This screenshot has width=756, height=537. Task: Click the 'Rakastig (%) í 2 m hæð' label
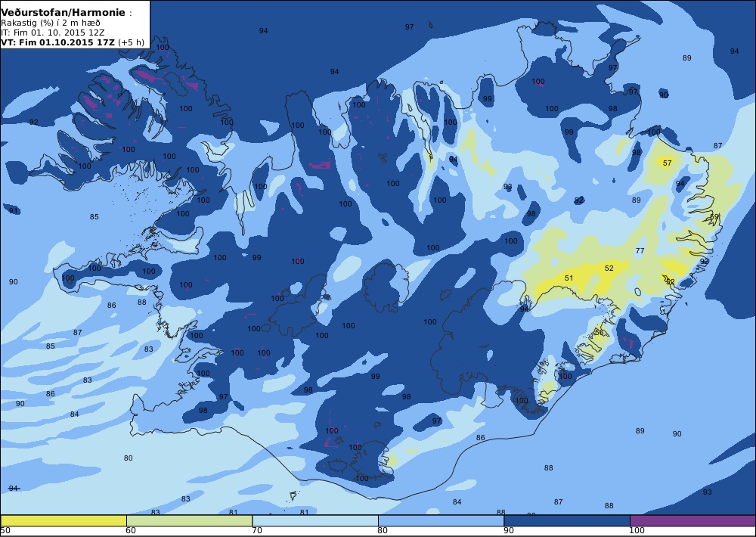coord(51,23)
